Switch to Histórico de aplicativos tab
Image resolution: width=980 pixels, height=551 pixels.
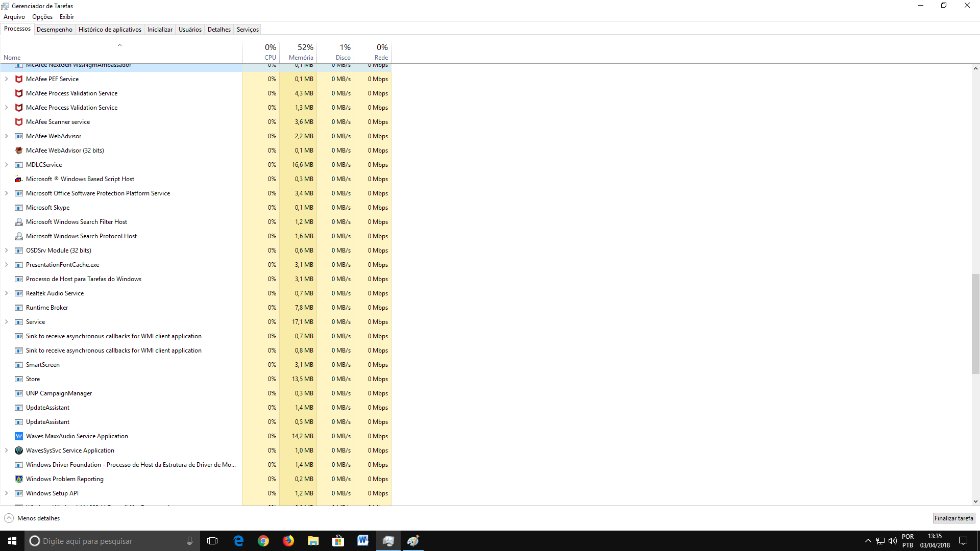(x=110, y=30)
